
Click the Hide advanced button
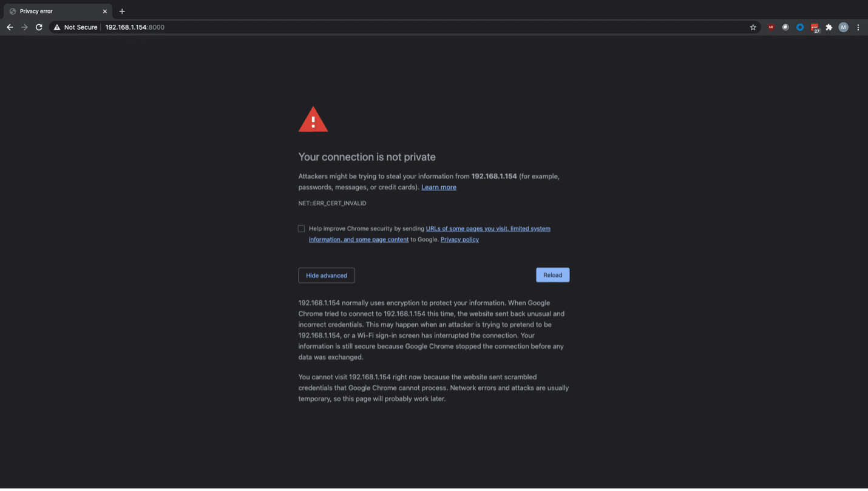tap(327, 276)
